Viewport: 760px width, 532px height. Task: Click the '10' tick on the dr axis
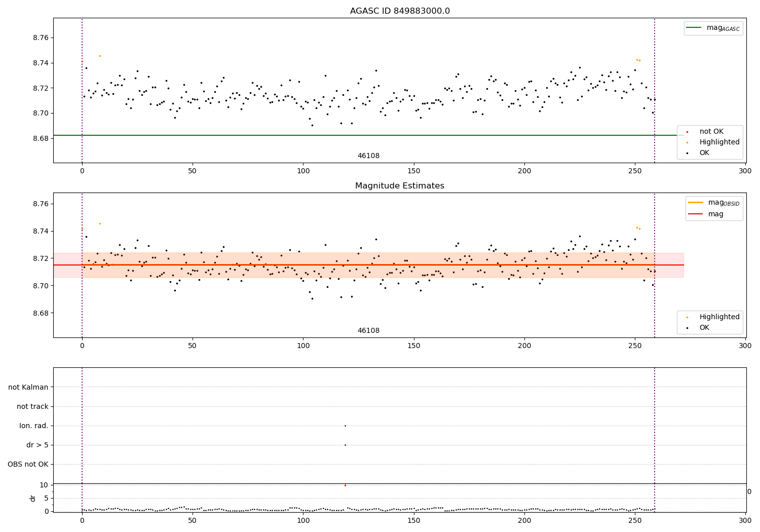pos(44,485)
